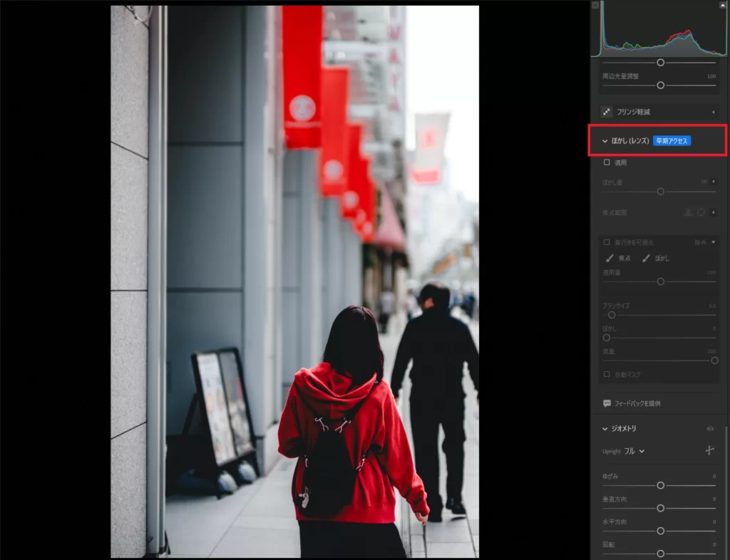Open the Upright フル dropdown
730x560 pixels.
pyautogui.click(x=634, y=451)
